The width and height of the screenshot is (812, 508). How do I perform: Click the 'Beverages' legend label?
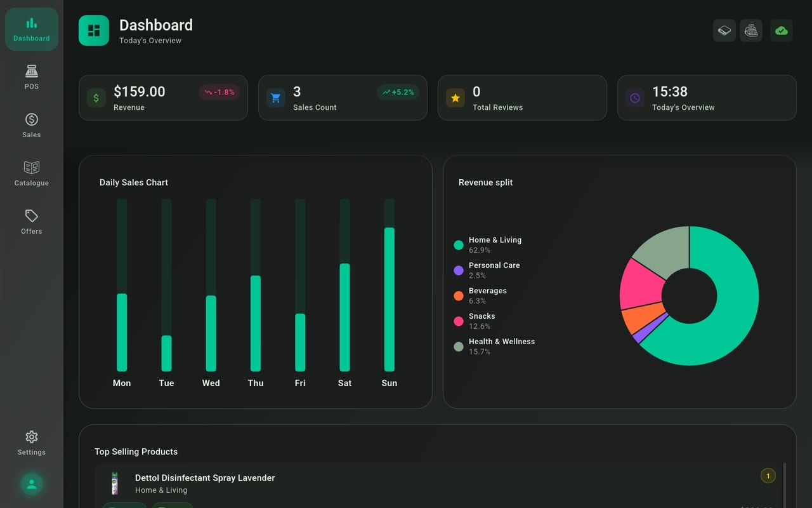(x=488, y=290)
